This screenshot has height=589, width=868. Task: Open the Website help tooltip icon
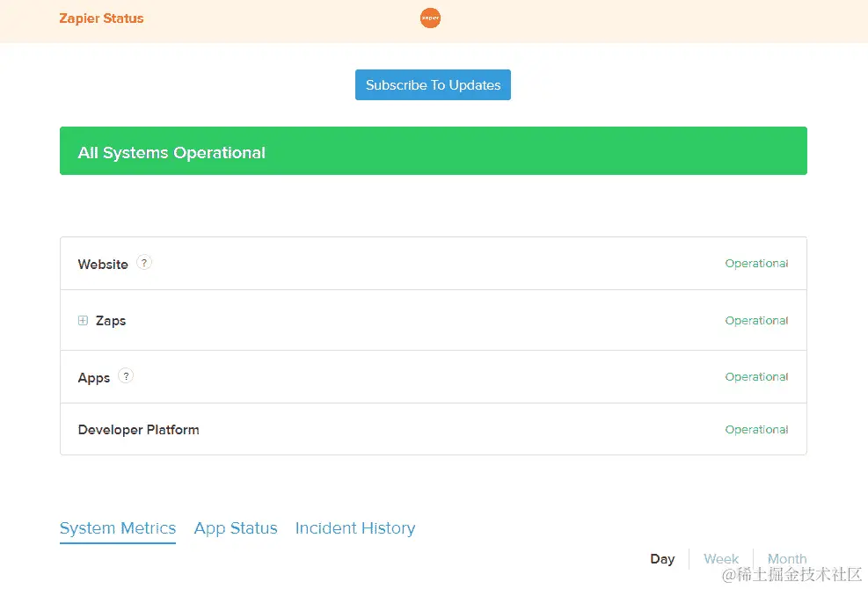143,262
